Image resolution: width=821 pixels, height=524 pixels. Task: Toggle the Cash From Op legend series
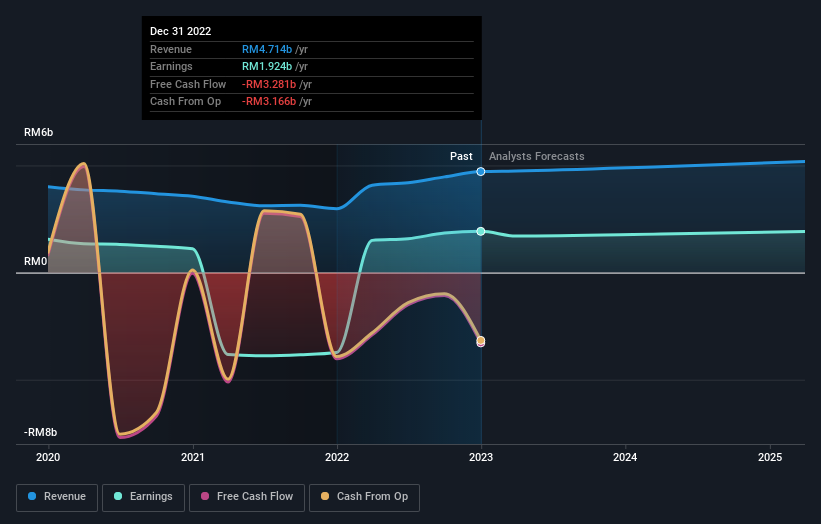(364, 497)
